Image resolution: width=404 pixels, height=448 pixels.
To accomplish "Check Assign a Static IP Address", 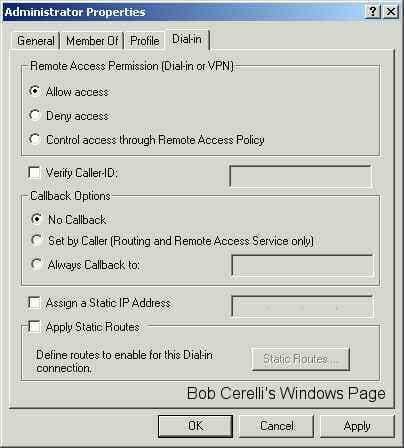I will click(35, 303).
